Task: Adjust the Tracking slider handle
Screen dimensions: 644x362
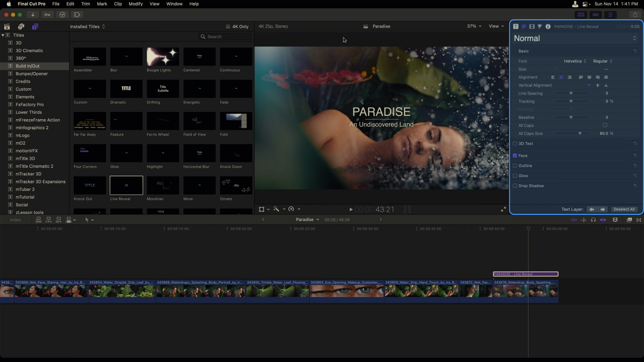Action: point(571,101)
